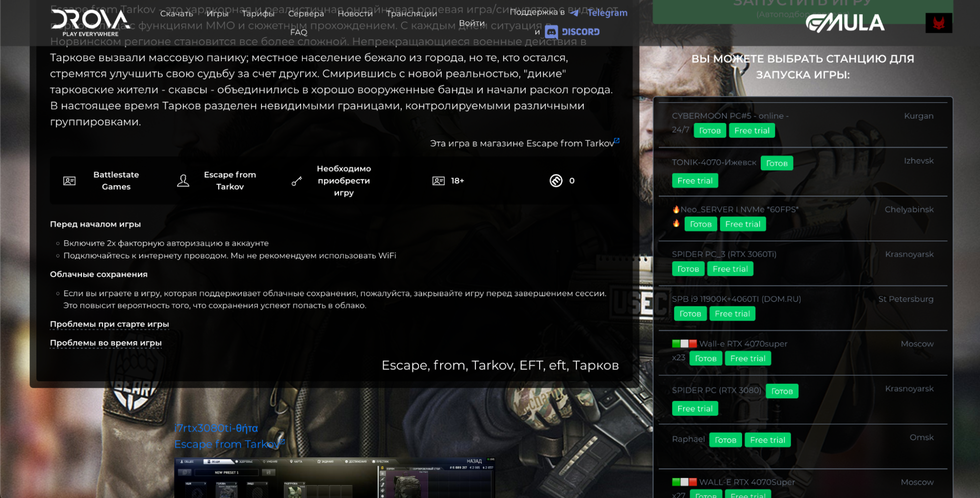Click the Chelyabinsk city label

point(909,209)
